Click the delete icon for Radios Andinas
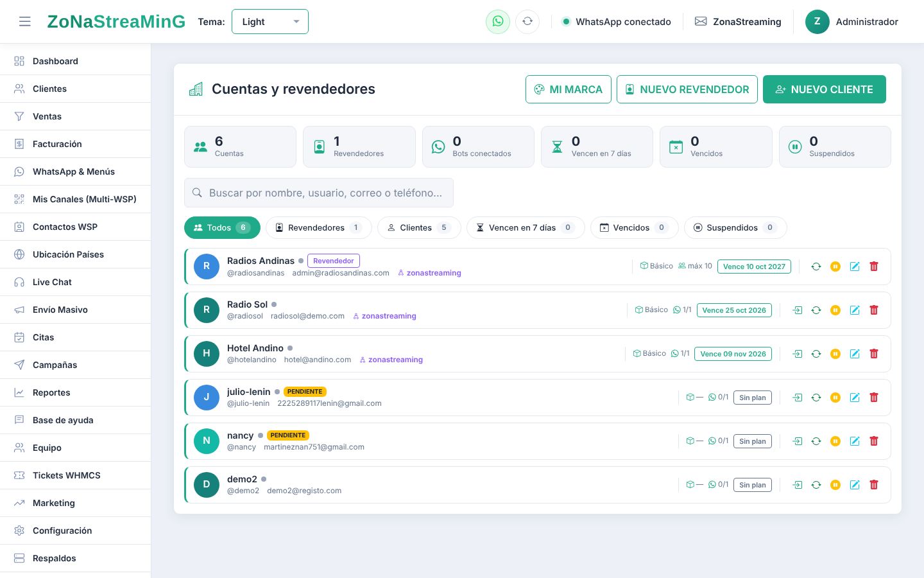The image size is (924, 578). tap(874, 267)
